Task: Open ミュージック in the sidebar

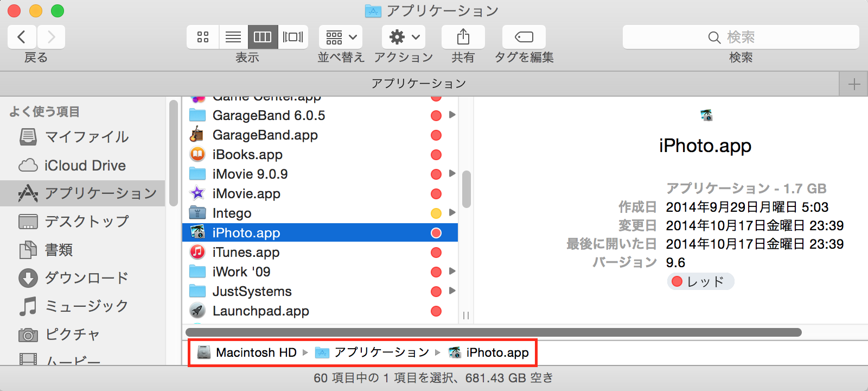Action: coord(82,306)
